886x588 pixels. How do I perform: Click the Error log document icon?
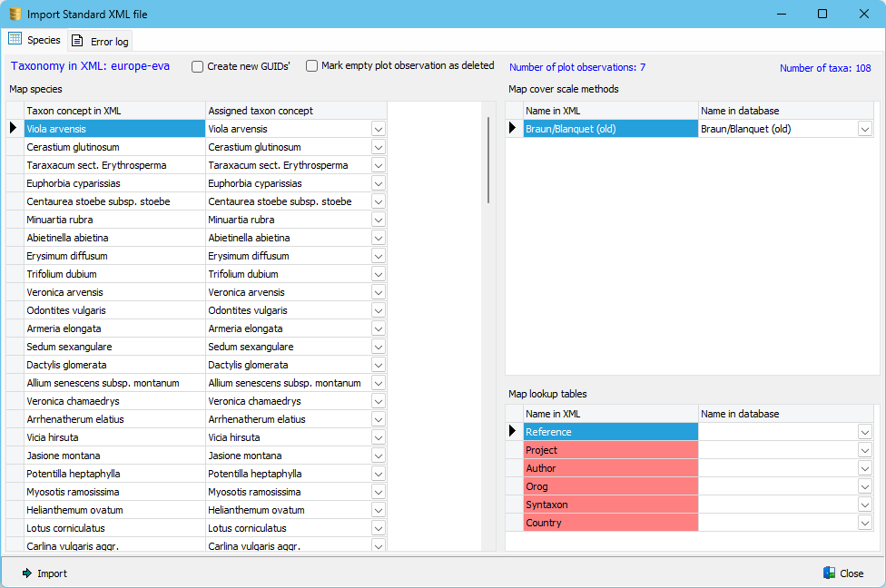click(77, 41)
